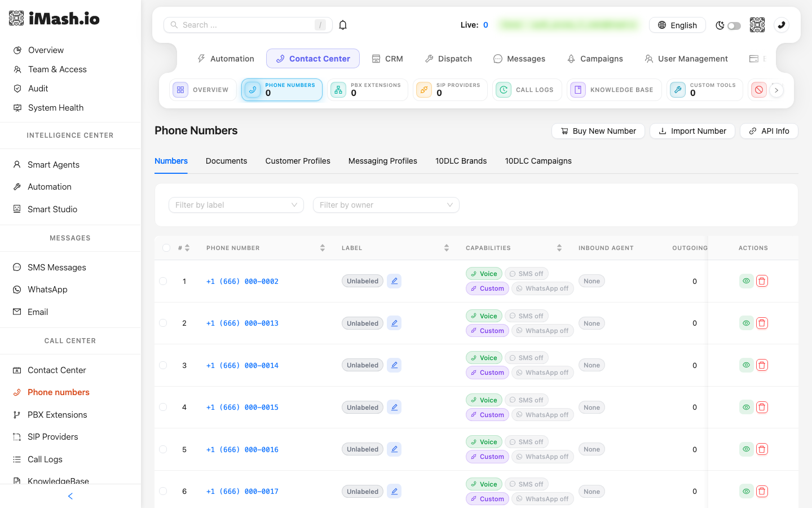Switch to the Documents tab
812x508 pixels.
coord(226,161)
